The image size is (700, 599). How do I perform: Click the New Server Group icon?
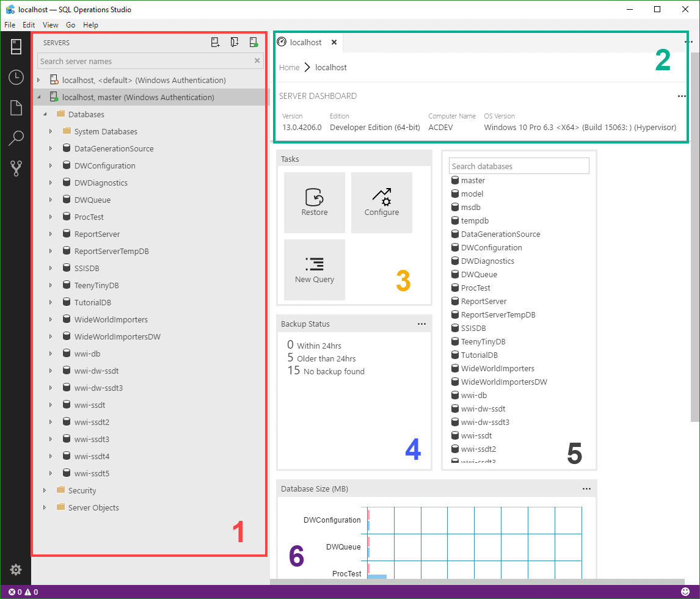click(235, 42)
